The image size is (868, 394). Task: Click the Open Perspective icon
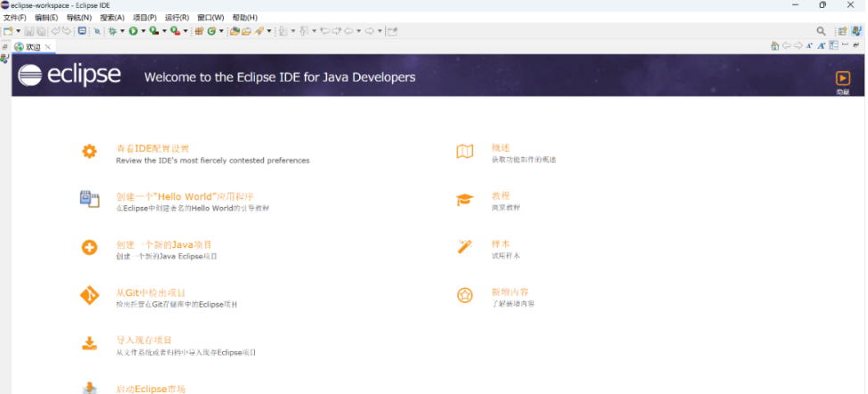(842, 31)
